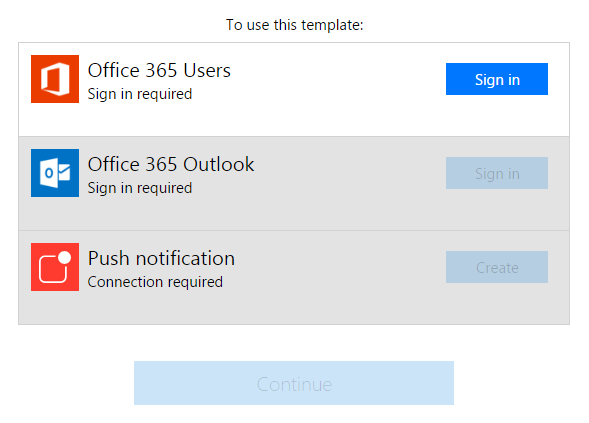Select the greyed Office 365 Outlook row
Screen dimensions: 589x423
(294, 183)
